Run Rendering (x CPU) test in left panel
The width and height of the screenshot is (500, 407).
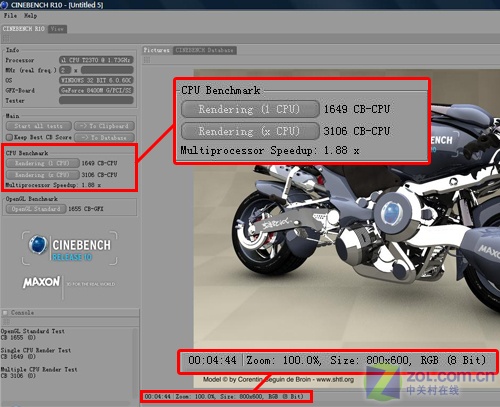pos(43,175)
